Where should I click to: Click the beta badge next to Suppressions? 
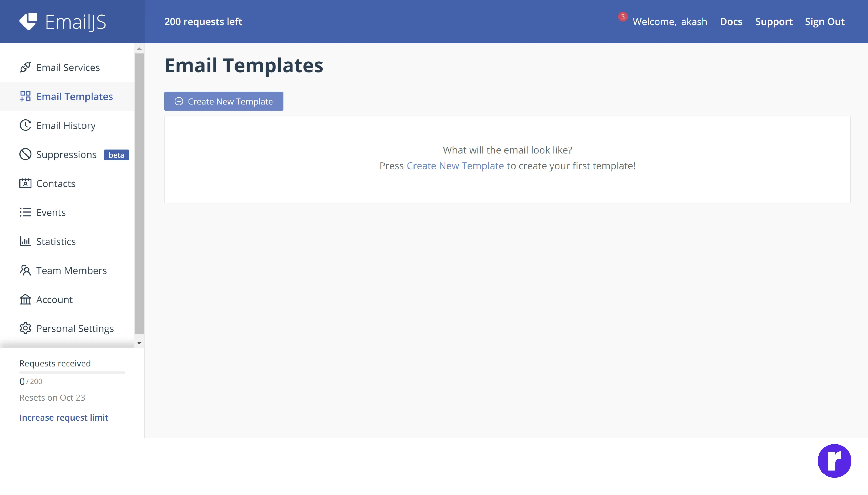click(116, 155)
